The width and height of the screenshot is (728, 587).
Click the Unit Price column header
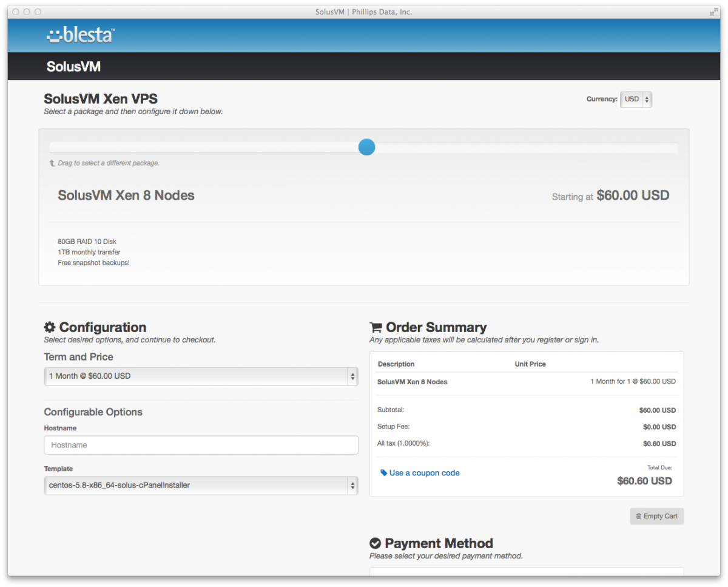[530, 364]
